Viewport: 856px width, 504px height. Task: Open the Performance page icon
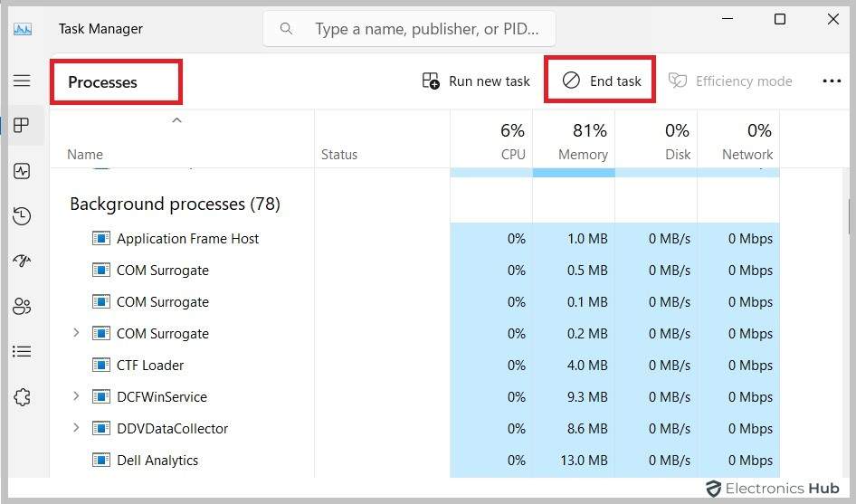click(22, 171)
